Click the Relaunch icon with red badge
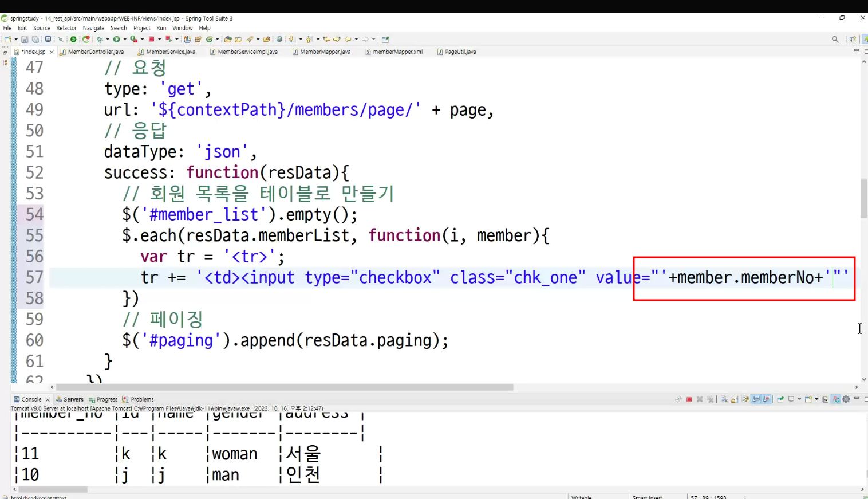 coord(86,40)
